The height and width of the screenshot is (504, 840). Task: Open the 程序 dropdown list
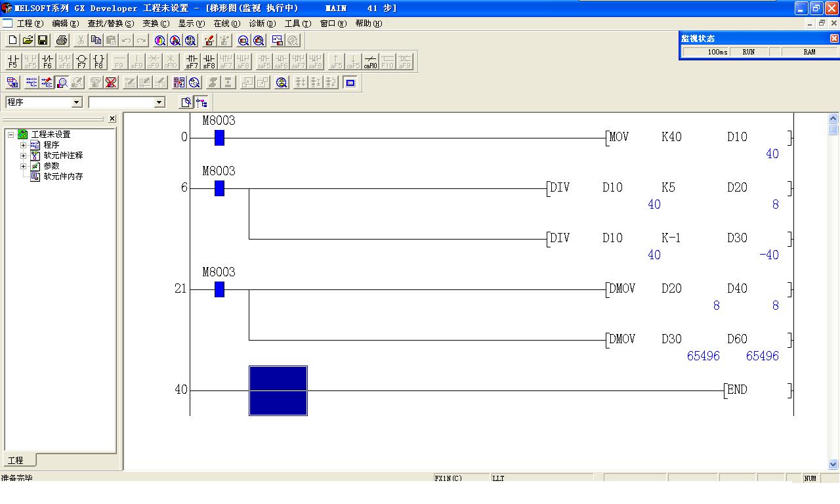pos(76,102)
